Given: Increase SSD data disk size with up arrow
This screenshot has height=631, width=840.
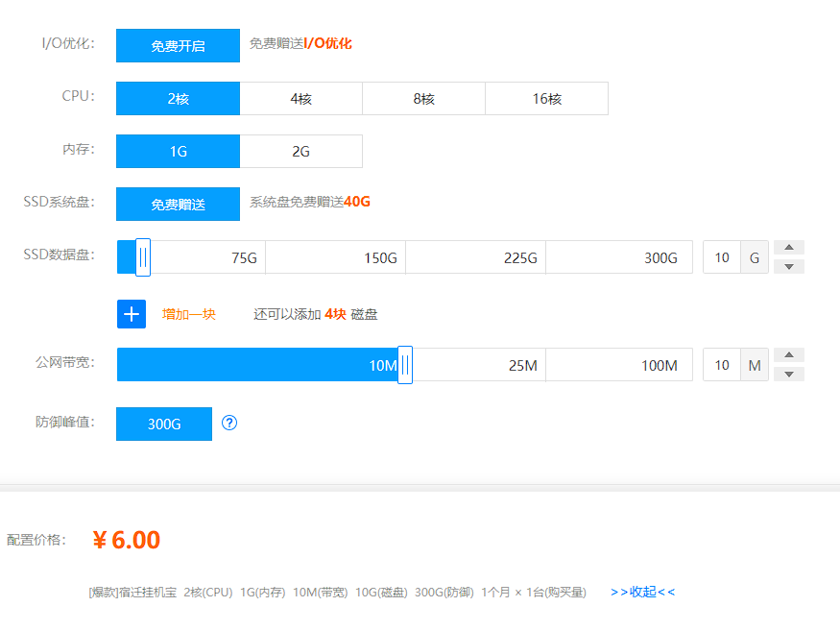Looking at the screenshot, I should [788, 248].
